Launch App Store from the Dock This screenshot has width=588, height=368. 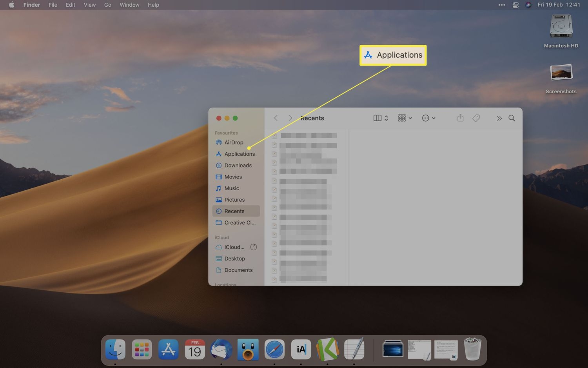(169, 349)
